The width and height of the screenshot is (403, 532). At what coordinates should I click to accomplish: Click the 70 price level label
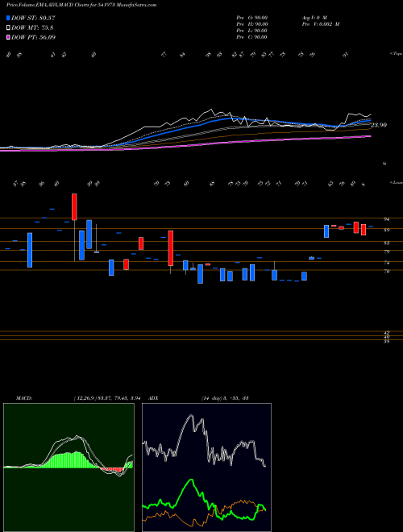[386, 272]
